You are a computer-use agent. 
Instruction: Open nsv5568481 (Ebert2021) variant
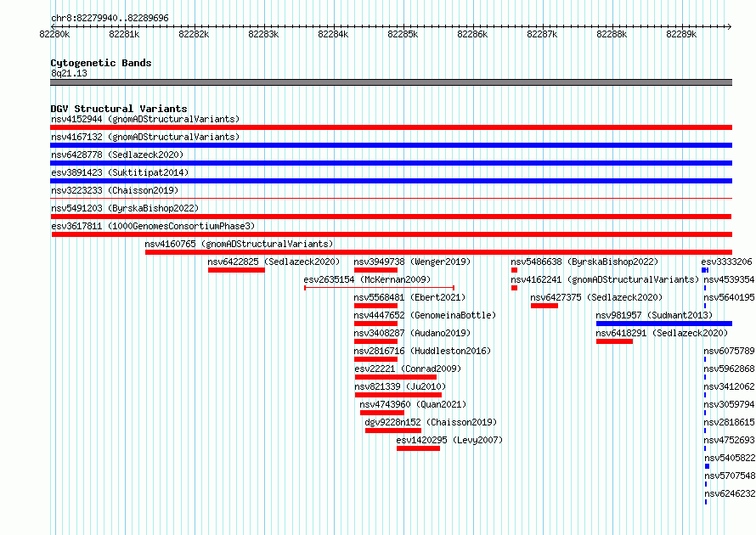click(409, 297)
